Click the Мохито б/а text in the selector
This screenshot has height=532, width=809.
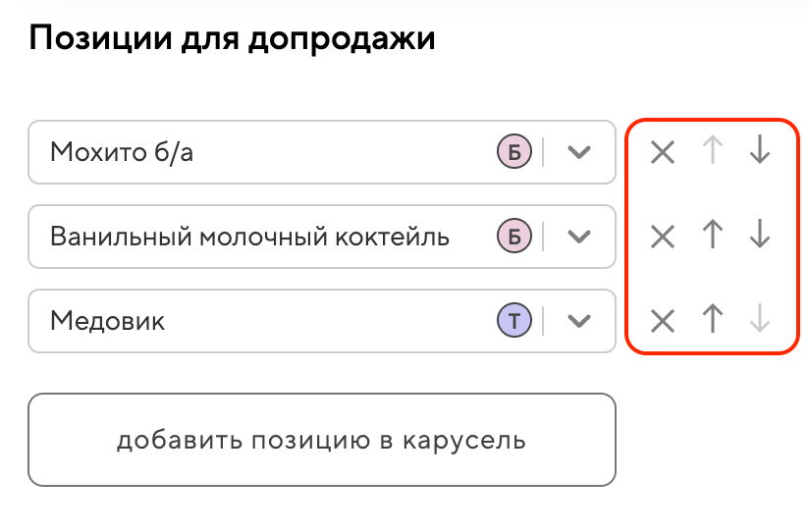pos(122,152)
